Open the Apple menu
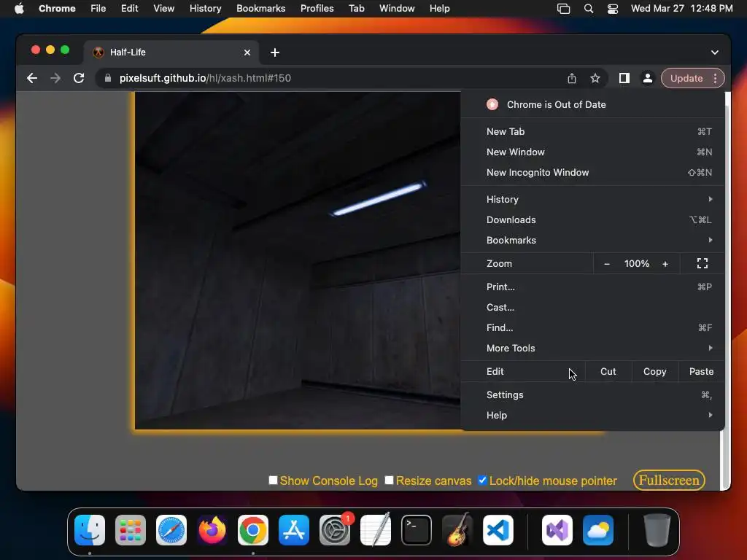 19,9
